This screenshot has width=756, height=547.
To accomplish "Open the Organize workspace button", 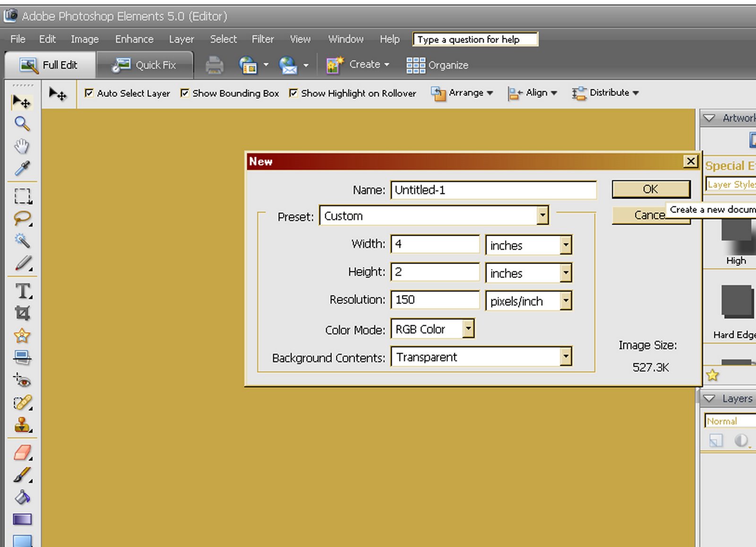I will pyautogui.click(x=438, y=65).
